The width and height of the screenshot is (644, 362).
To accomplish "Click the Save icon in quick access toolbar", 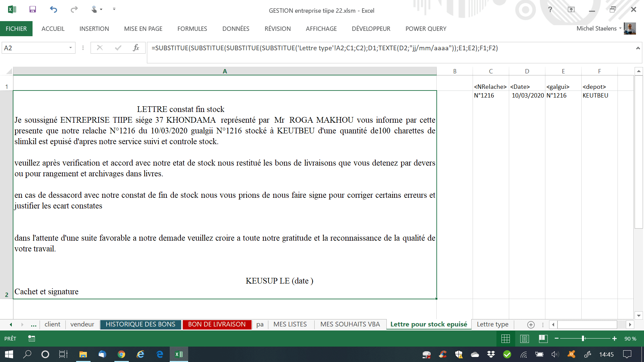I will tap(33, 9).
